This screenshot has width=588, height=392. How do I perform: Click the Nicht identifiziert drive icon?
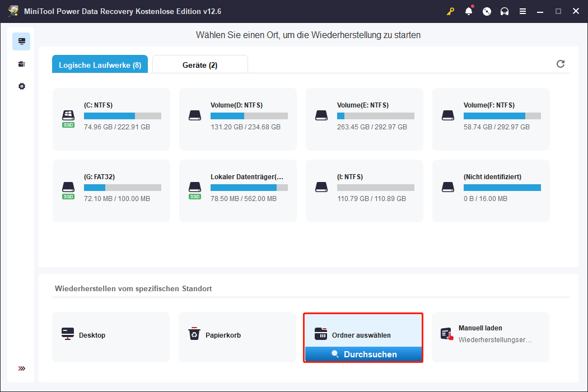coord(448,187)
